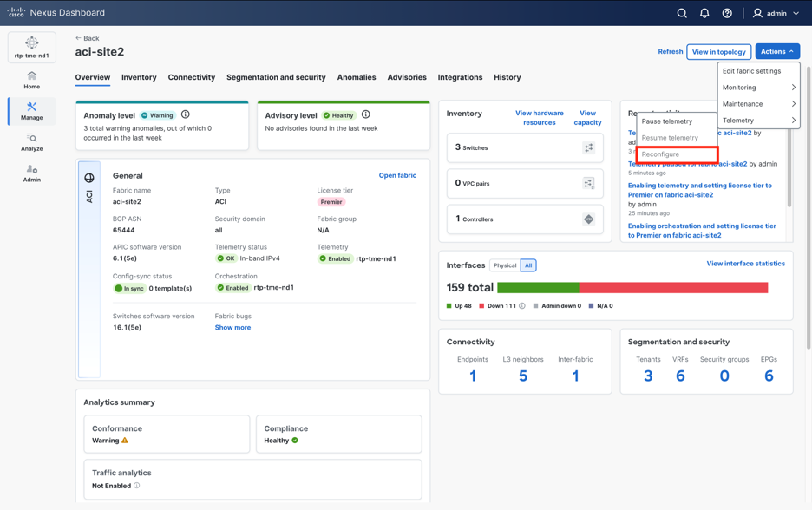Screen dimensions: 812x510
Task: Click green Up segment of interfaces bar
Action: 538,288
